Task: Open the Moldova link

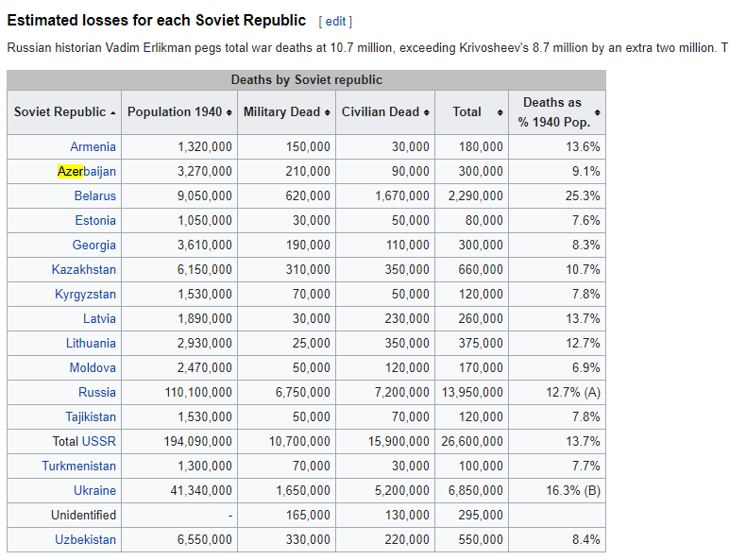Action: [x=93, y=368]
